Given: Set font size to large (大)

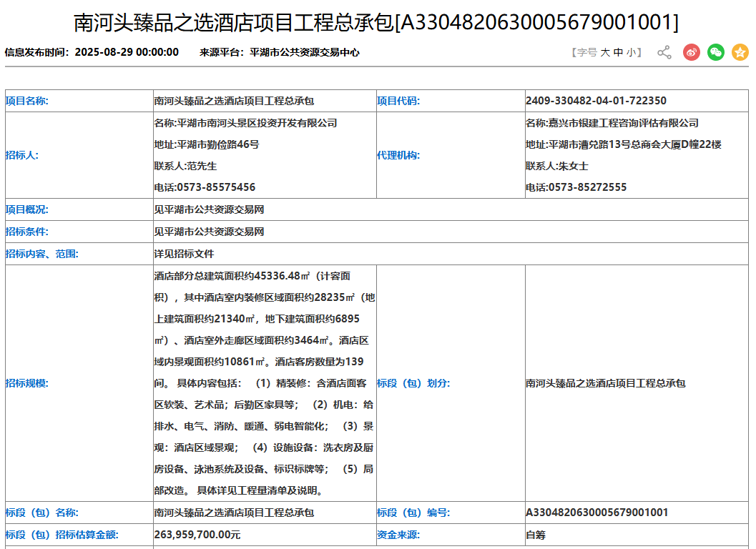Looking at the screenshot, I should click(x=605, y=52).
